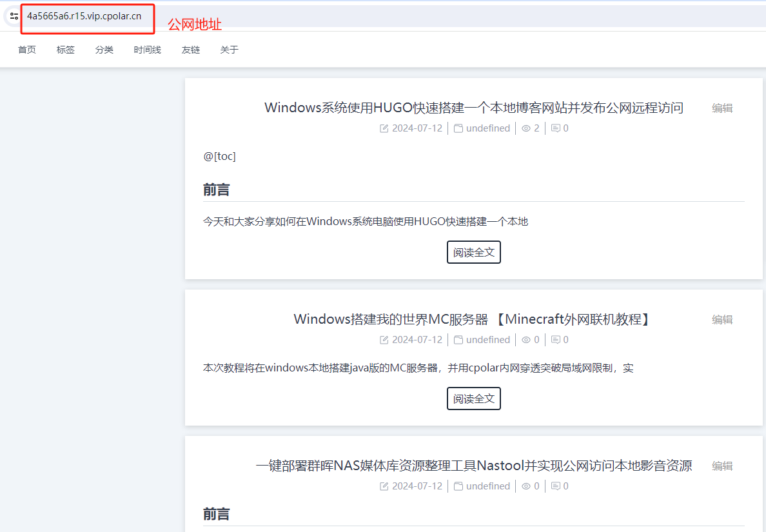Click the views eye icon on HUGO post
The image size is (766, 532).
coord(526,128)
